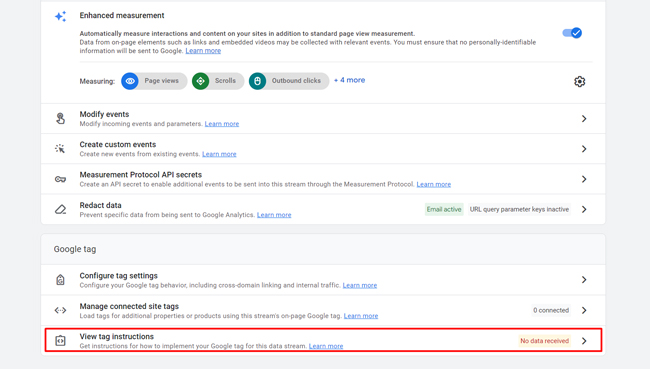The width and height of the screenshot is (650, 369).
Task: Expand Measurement Protocol API secrets chevron
Action: (x=584, y=179)
